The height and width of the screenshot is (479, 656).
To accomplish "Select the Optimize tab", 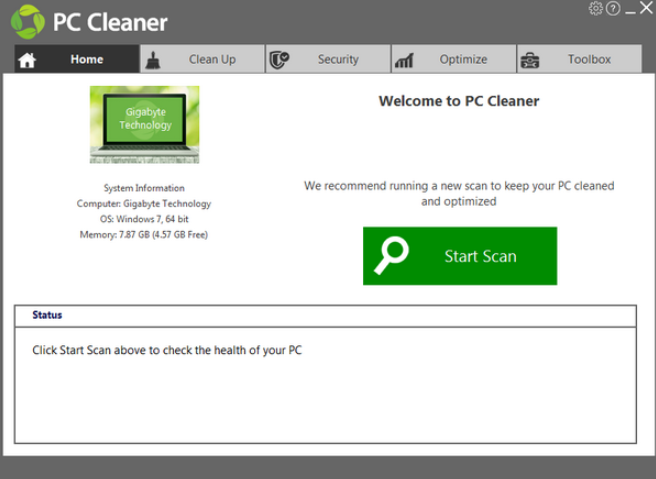I will (x=454, y=59).
